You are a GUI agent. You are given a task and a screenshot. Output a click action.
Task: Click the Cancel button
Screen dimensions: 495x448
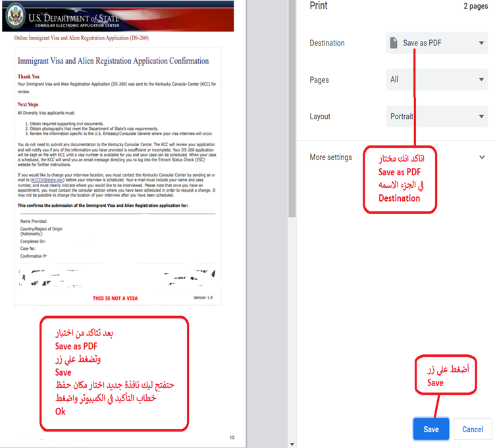pyautogui.click(x=473, y=429)
